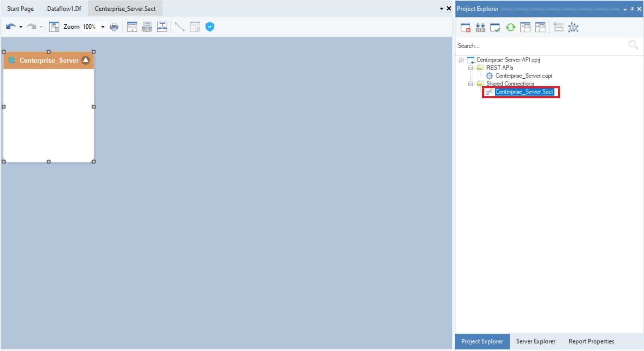Open the Redo history dropdown arrow
This screenshot has height=351, width=644.
(x=41, y=27)
